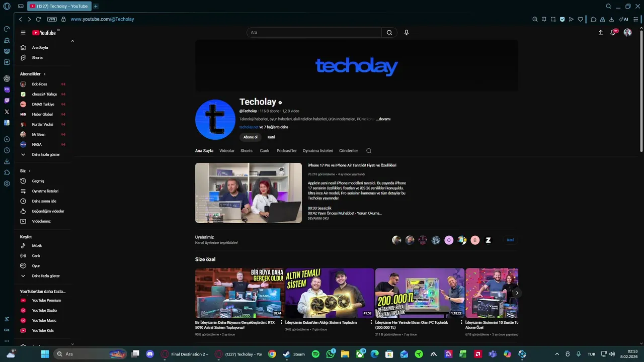Take a snapshot with the capture icon
This screenshot has height=362, width=644.
pyautogui.click(x=553, y=19)
